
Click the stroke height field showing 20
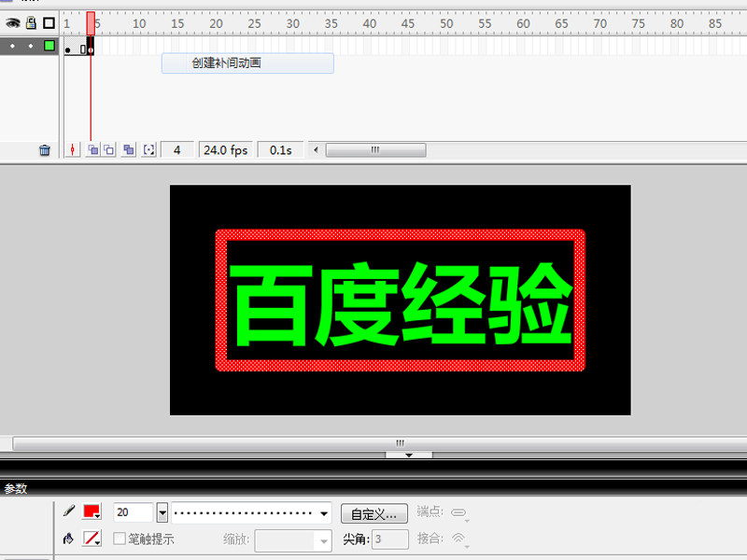point(133,512)
